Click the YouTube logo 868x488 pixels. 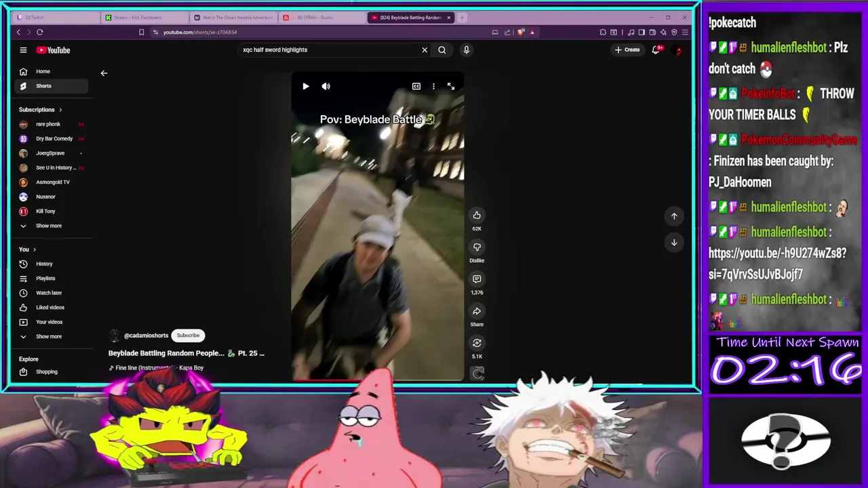(53, 49)
